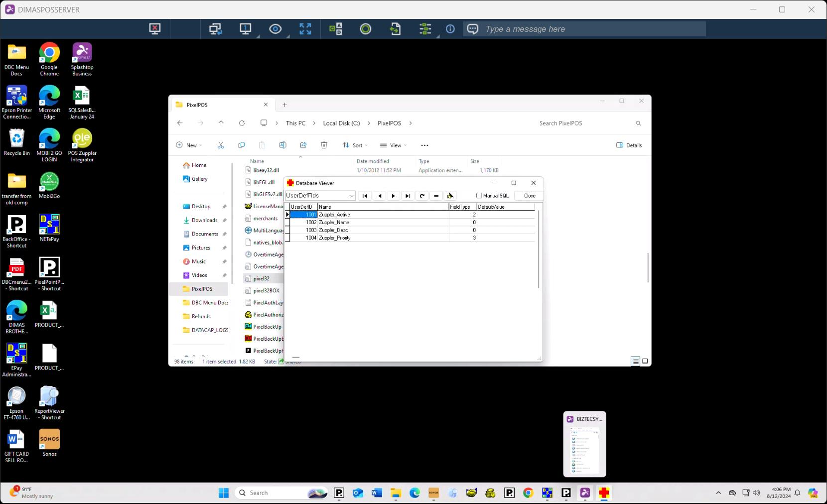Select the Zuppler_Desc cell
This screenshot has width=827, height=504.
(383, 230)
